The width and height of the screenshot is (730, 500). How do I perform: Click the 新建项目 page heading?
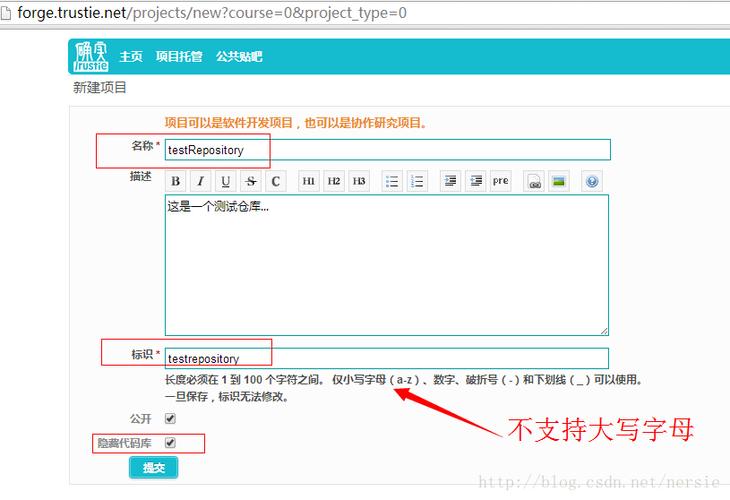100,88
